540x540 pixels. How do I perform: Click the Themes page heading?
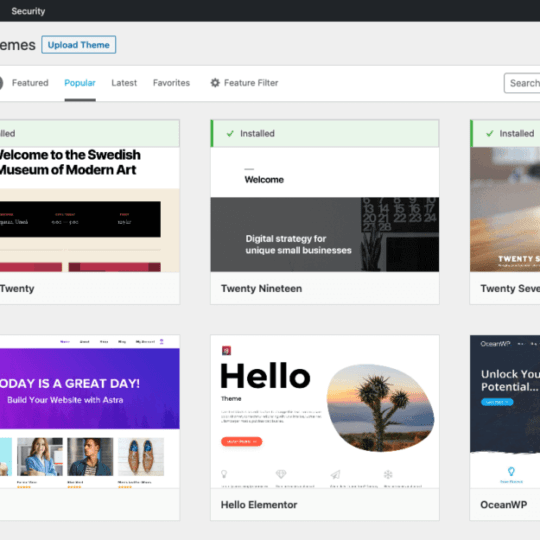[18, 45]
